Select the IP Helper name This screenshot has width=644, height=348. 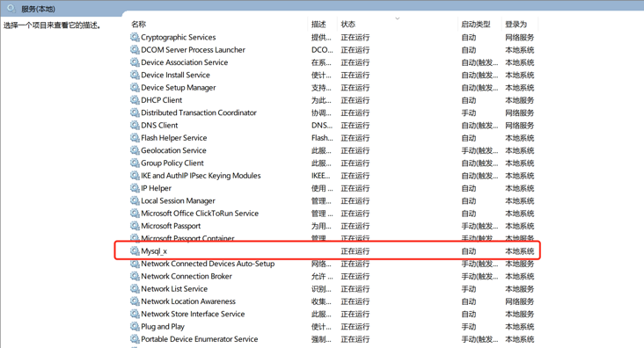pos(156,188)
